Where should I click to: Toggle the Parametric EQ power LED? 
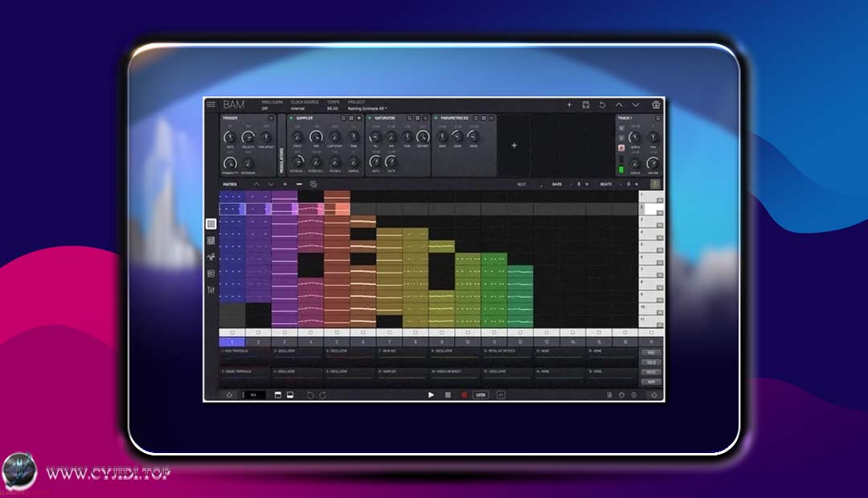tap(436, 118)
